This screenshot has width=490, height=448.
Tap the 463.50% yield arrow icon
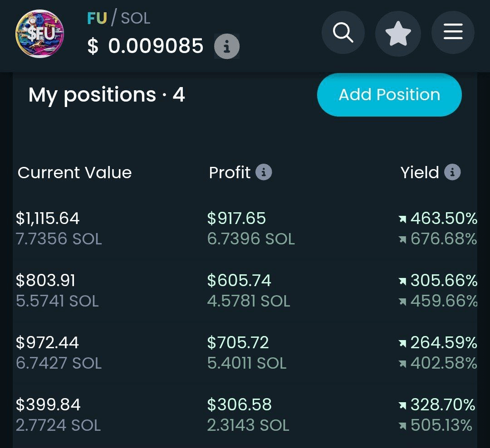[x=402, y=220]
